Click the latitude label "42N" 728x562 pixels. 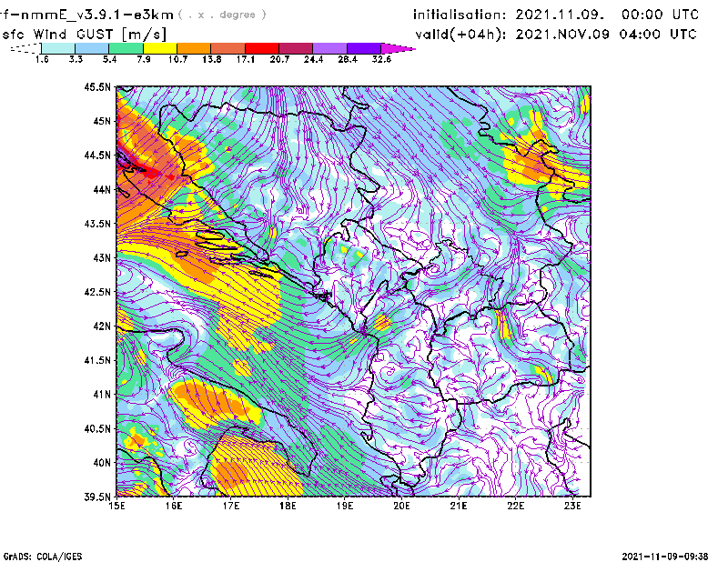pyautogui.click(x=102, y=326)
